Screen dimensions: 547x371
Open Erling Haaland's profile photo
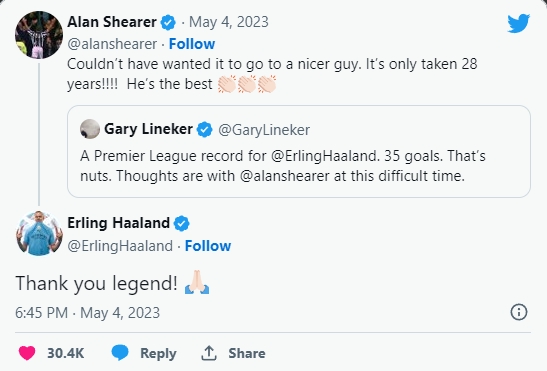(39, 233)
